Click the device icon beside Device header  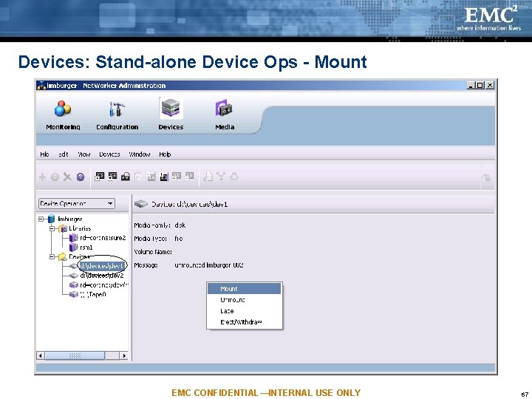point(141,204)
